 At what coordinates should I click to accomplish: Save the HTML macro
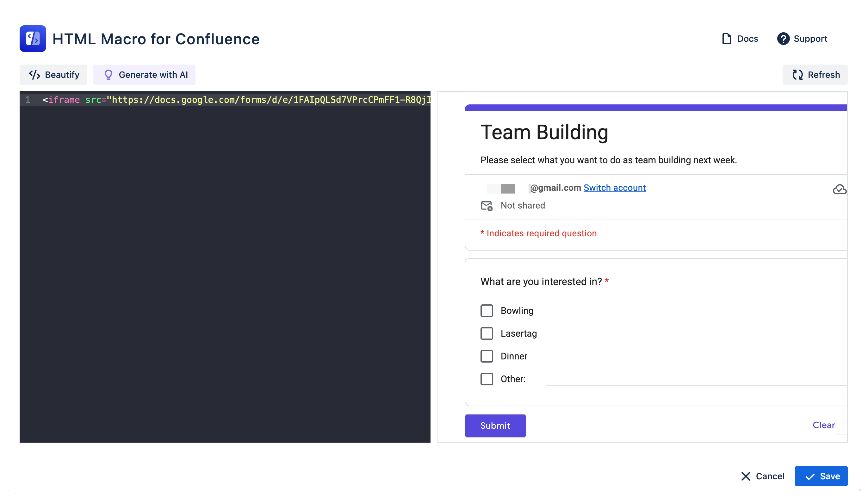821,476
